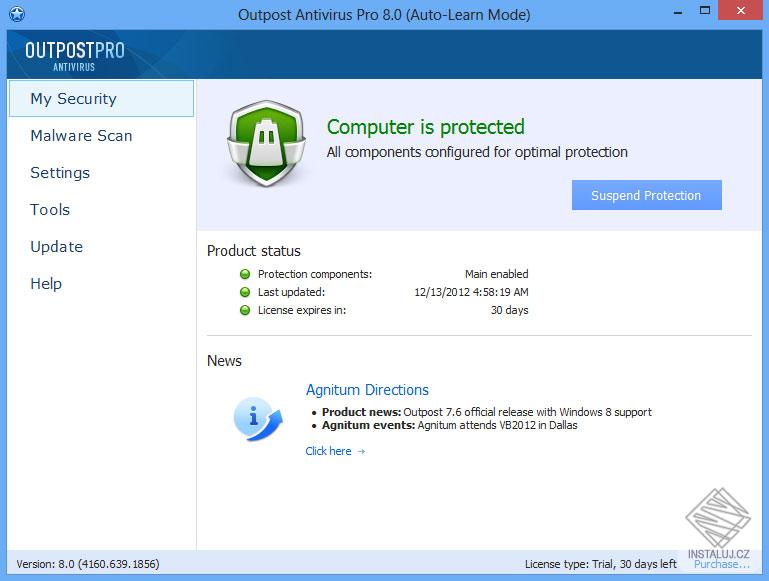Follow the 'Click here' news link

335,451
